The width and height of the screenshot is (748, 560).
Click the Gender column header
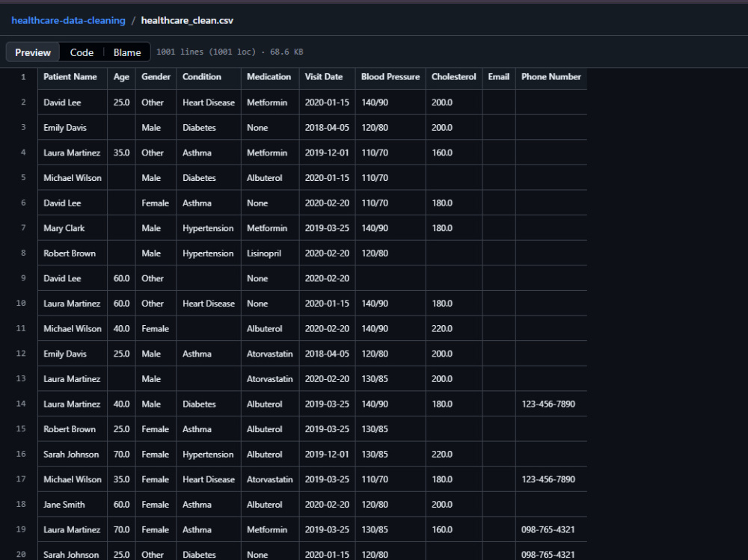coord(156,77)
